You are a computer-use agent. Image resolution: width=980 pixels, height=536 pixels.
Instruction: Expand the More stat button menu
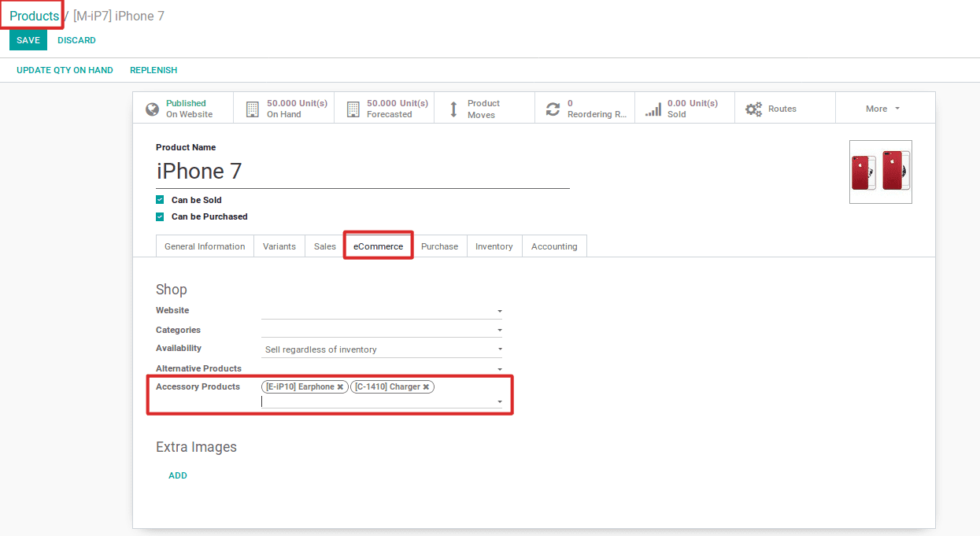(883, 109)
